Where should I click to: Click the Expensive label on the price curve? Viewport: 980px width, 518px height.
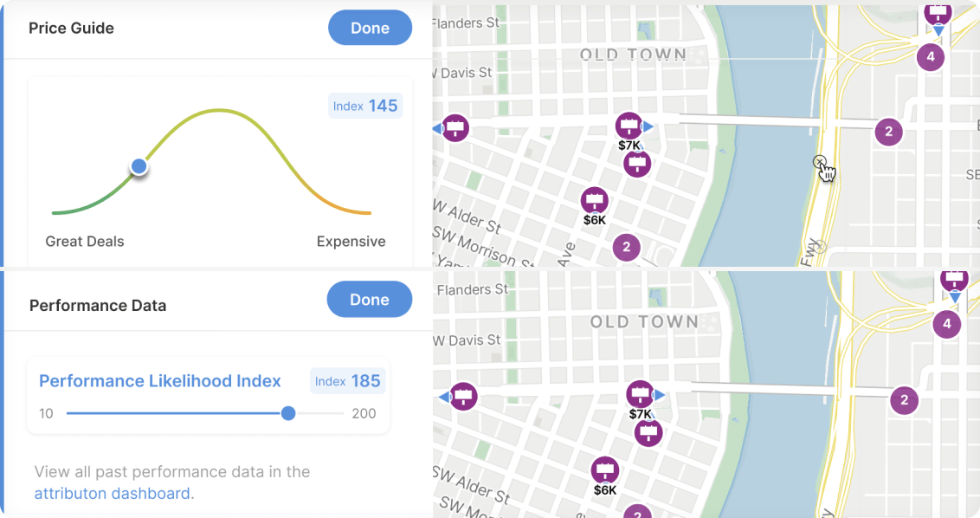tap(351, 242)
